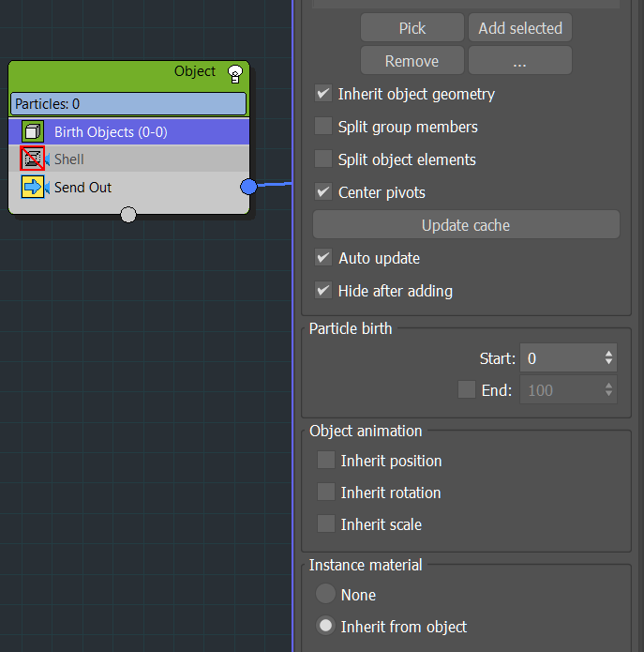Select the Shell operator row
The height and width of the screenshot is (652, 644).
(141, 159)
